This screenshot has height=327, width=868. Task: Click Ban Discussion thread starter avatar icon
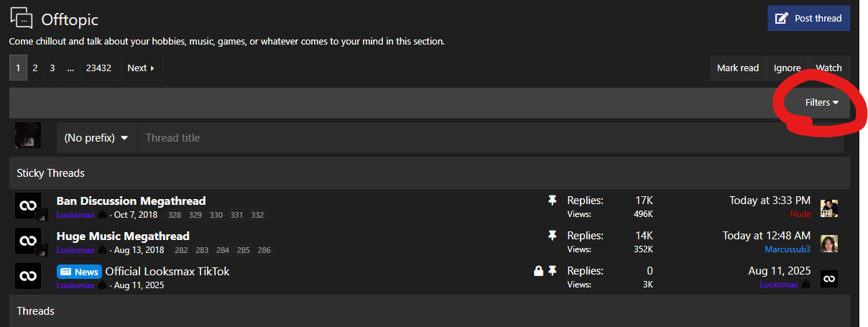pyautogui.click(x=28, y=206)
